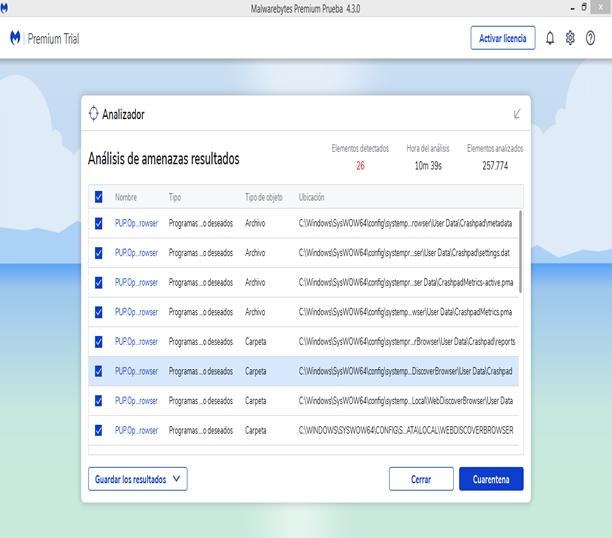
Task: Click the results list vertical scrollbar
Action: point(521,251)
